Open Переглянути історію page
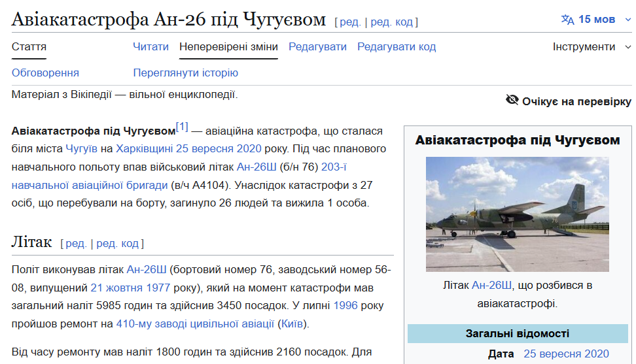 pyautogui.click(x=185, y=73)
